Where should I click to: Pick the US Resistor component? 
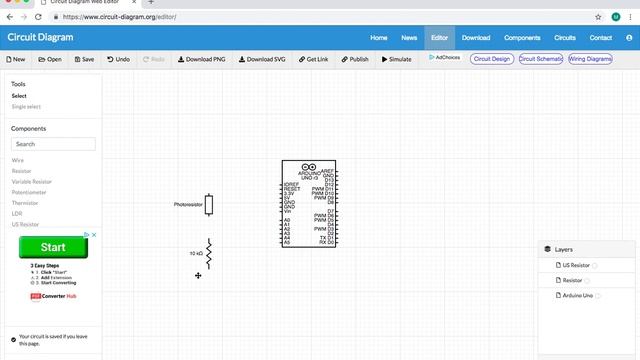(x=25, y=224)
